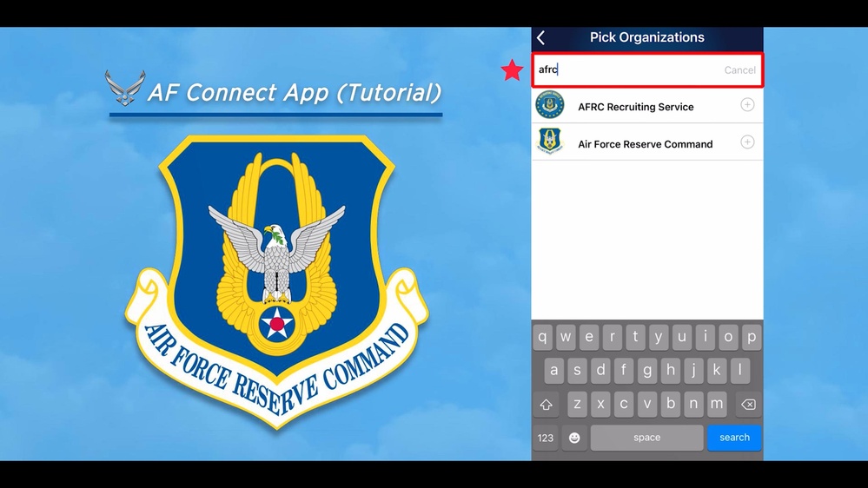This screenshot has width=868, height=488.
Task: Tap the backspace delete key
Action: coord(748,405)
